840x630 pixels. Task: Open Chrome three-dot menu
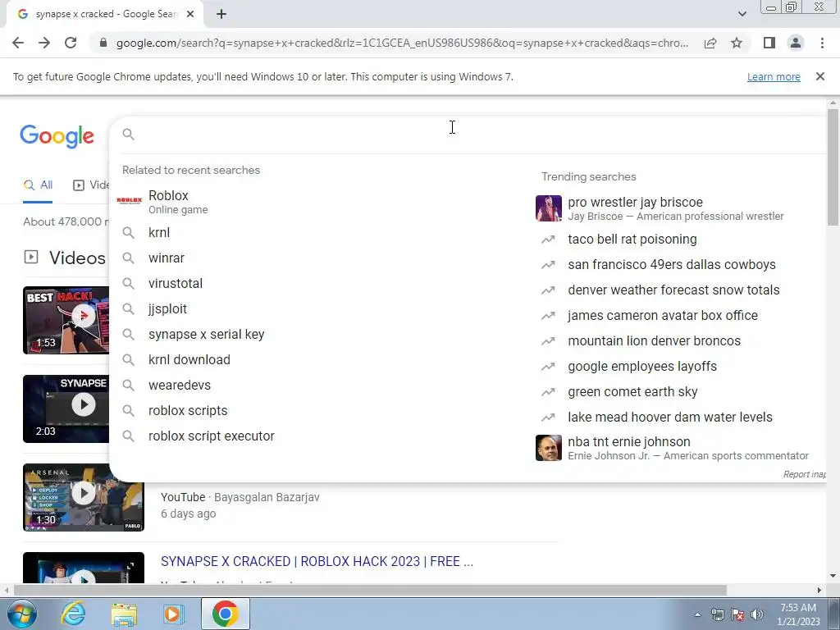point(822,43)
